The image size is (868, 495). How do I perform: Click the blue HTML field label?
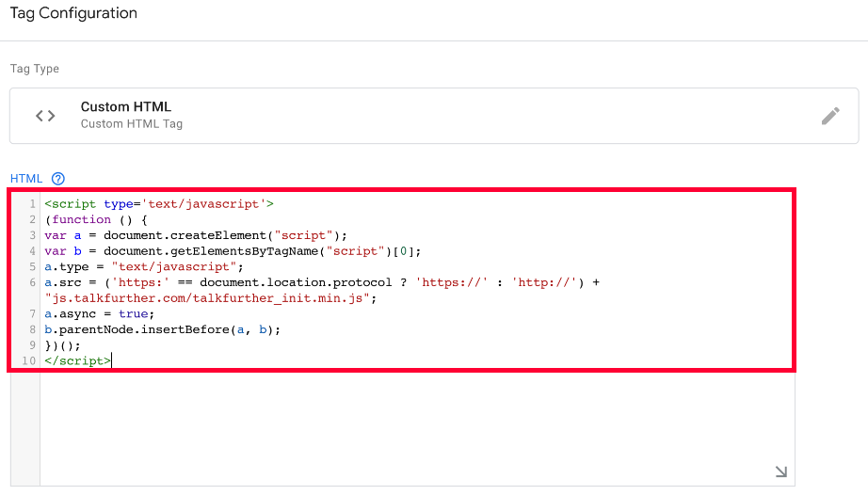coord(26,179)
